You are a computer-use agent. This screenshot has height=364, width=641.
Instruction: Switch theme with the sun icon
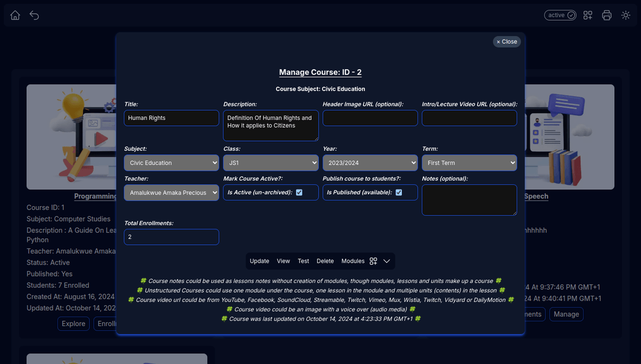coord(626,15)
